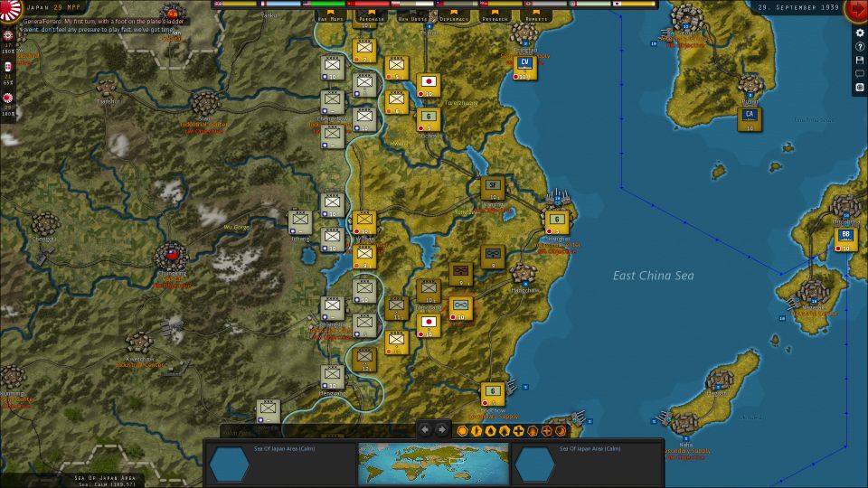Select the BB battleship near Hiroshima
Image resolution: width=868 pixels, height=488 pixels.
[846, 239]
